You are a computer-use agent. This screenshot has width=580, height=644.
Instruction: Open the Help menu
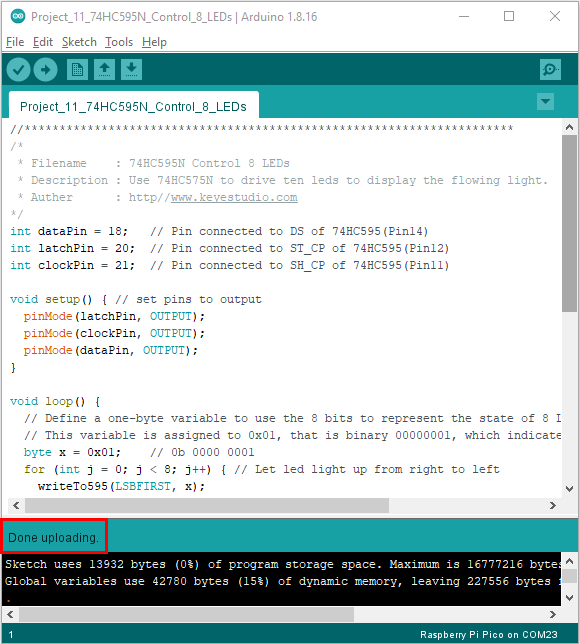154,42
